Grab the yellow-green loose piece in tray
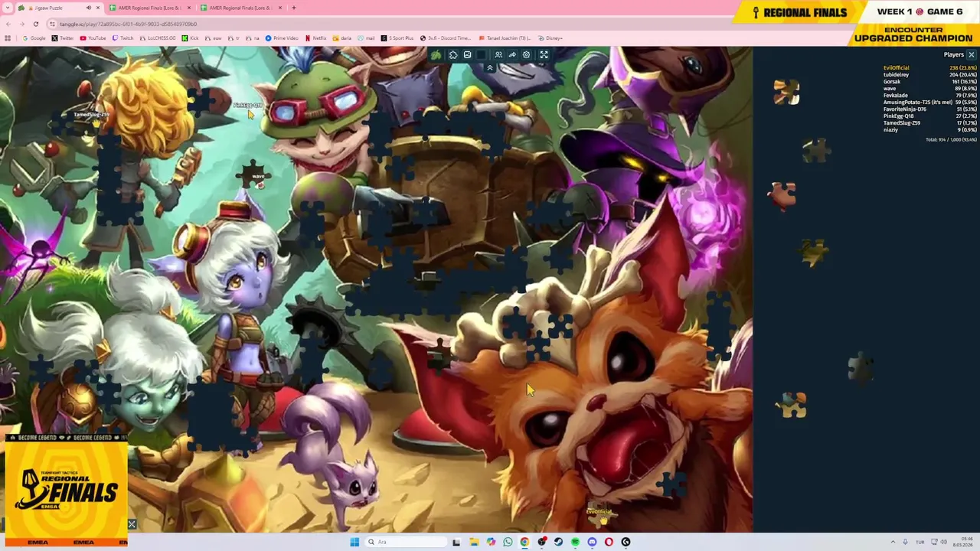980x551 pixels. (x=814, y=252)
